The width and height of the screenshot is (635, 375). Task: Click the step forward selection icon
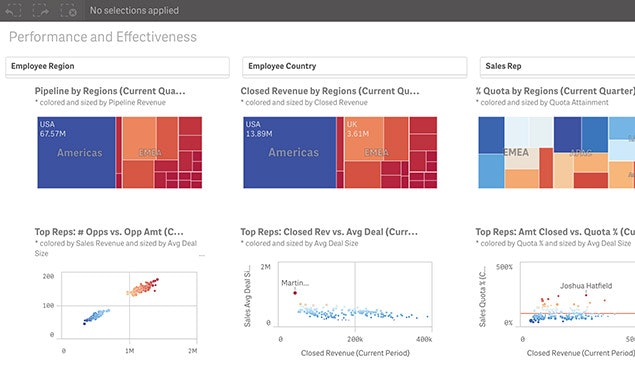tap(40, 10)
